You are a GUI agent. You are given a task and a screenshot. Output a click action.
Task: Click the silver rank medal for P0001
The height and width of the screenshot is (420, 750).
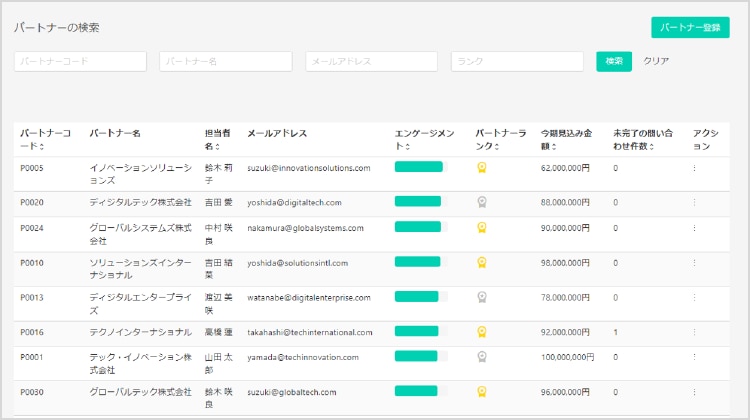(482, 356)
